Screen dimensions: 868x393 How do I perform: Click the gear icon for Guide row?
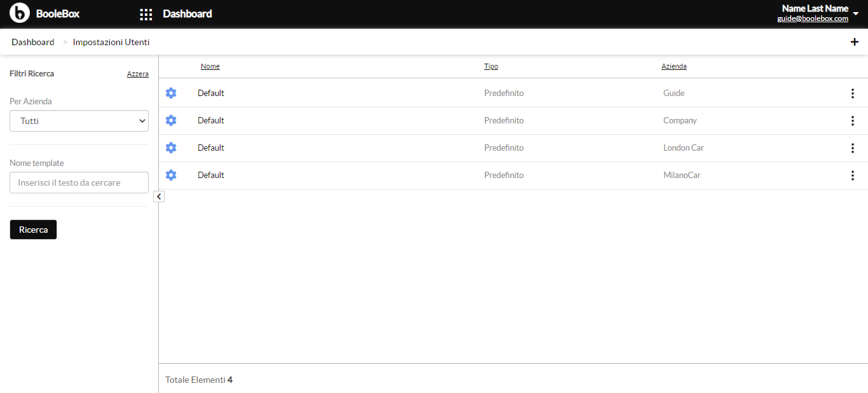point(171,93)
